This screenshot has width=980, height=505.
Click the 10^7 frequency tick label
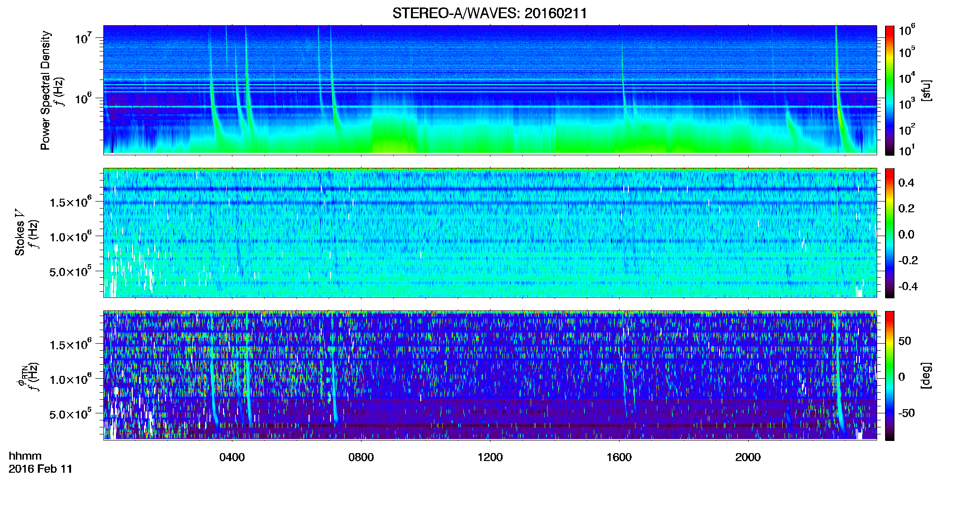click(x=83, y=38)
